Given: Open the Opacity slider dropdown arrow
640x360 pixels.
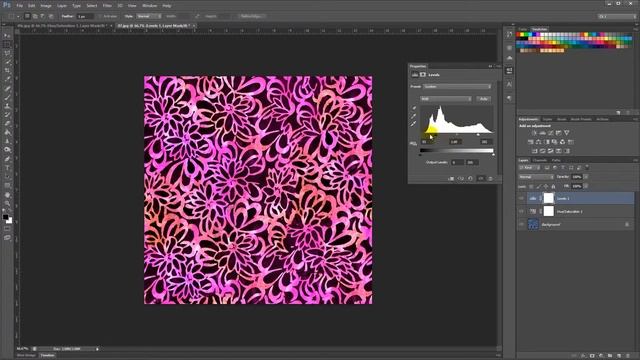Looking at the screenshot, I should coord(586,177).
